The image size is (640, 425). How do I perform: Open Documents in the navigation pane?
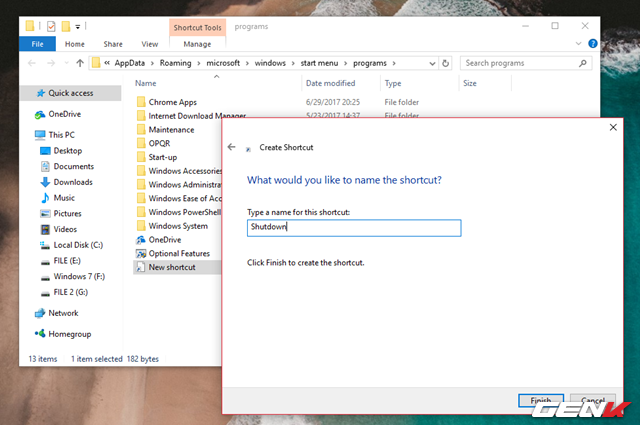coord(73,167)
